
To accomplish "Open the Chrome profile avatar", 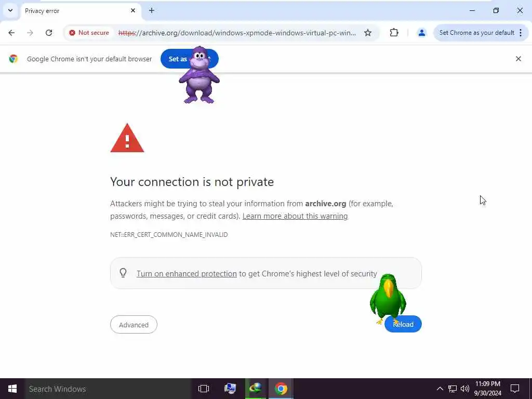I will (422, 33).
